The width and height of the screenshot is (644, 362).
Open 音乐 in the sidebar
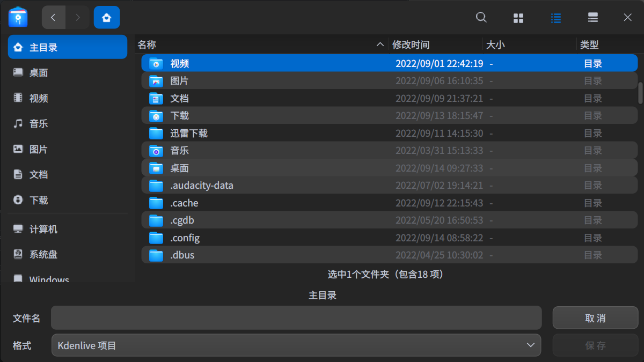[68, 123]
